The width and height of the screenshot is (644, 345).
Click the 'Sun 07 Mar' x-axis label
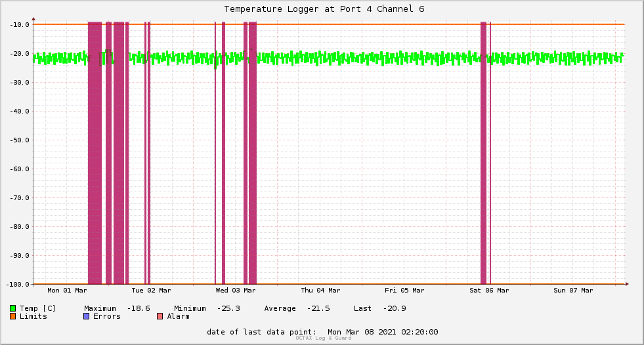click(x=573, y=291)
